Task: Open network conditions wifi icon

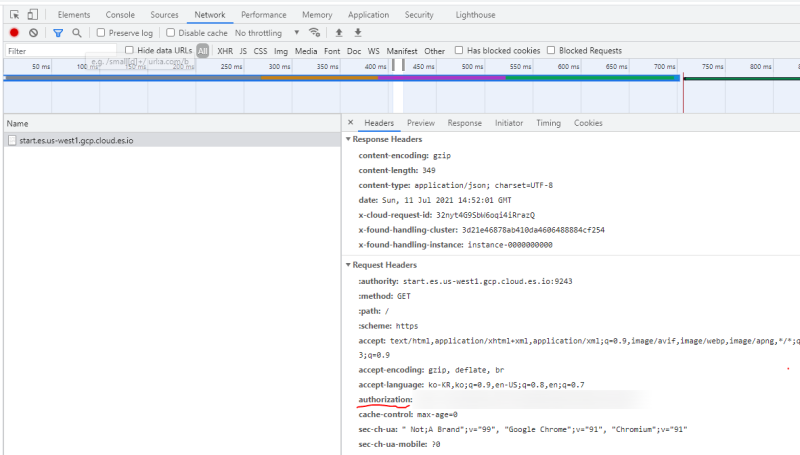Action: click(315, 33)
